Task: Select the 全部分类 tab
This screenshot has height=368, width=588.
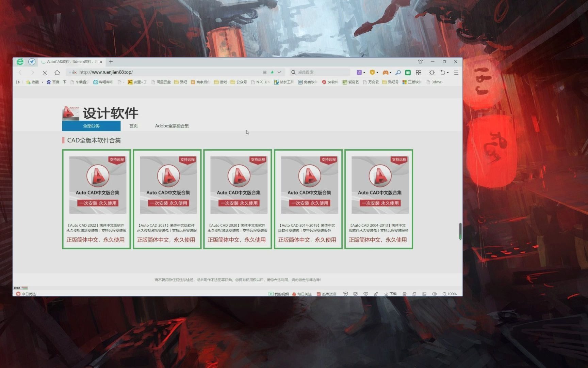Action: [91, 126]
